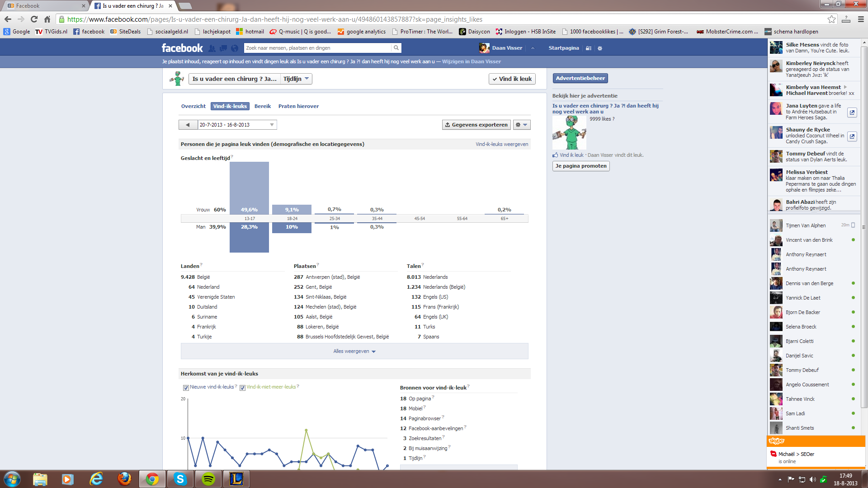Toggle the Vind-ik-niet-meer-leuks checkbox
This screenshot has height=488, width=868.
pos(242,388)
